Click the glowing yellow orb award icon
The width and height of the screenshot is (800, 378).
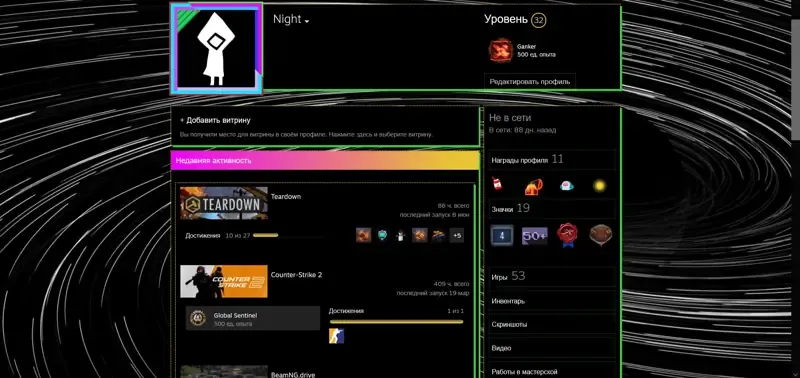(600, 186)
